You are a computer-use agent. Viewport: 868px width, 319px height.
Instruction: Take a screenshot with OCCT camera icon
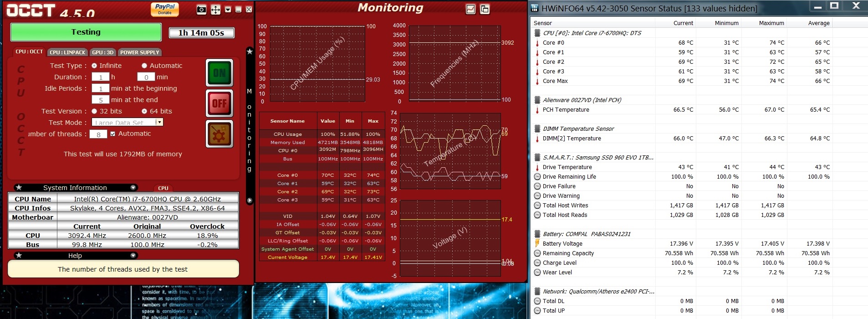202,9
